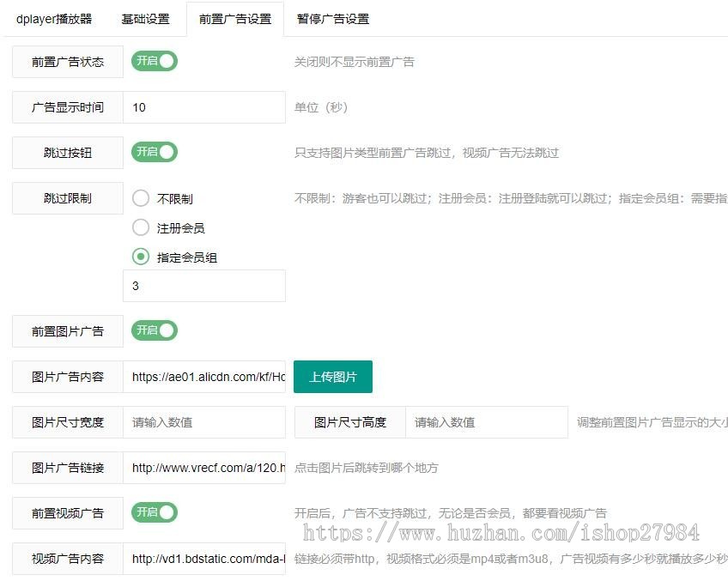
Task: Toggle the 前置广告状态 switch
Action: tap(155, 61)
